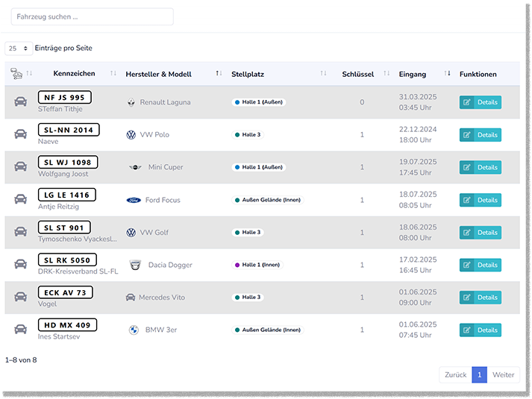Open Details for SL NN 2014
The height and width of the screenshot is (399, 532).
480,135
